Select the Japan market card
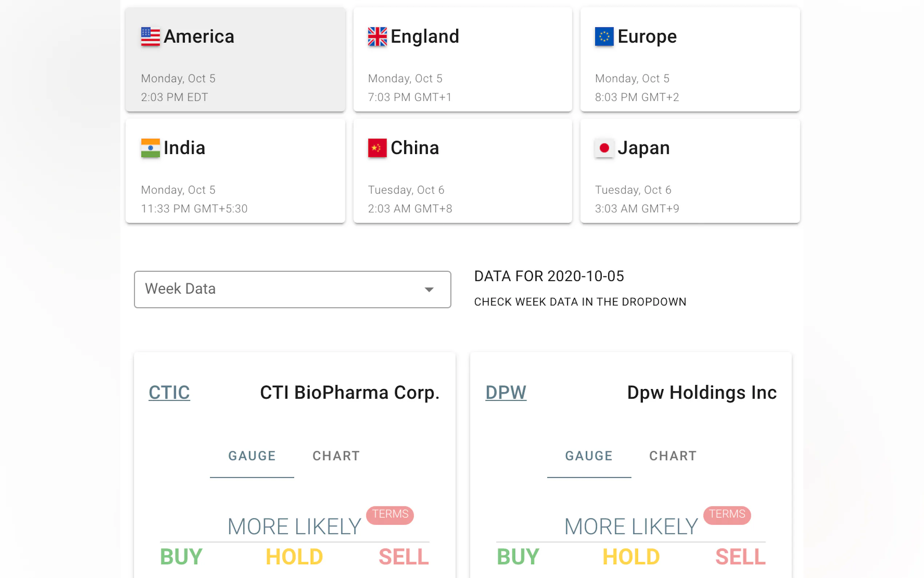This screenshot has height=578, width=924. pyautogui.click(x=690, y=171)
